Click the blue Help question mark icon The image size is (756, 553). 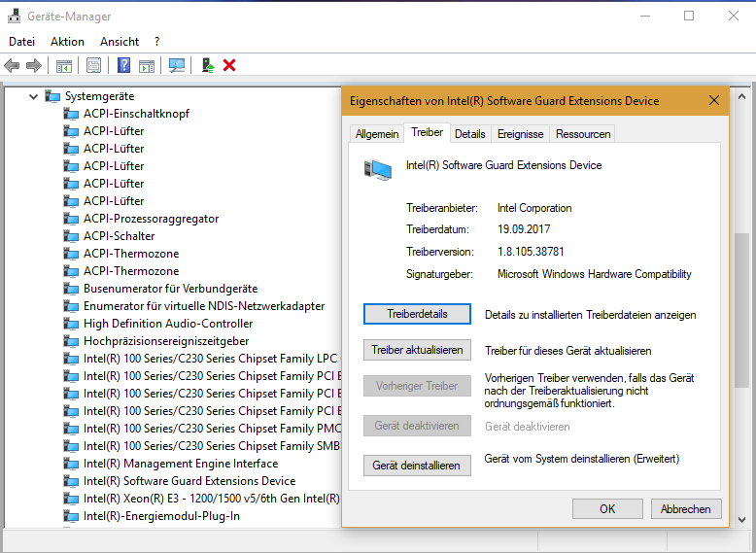(x=124, y=65)
